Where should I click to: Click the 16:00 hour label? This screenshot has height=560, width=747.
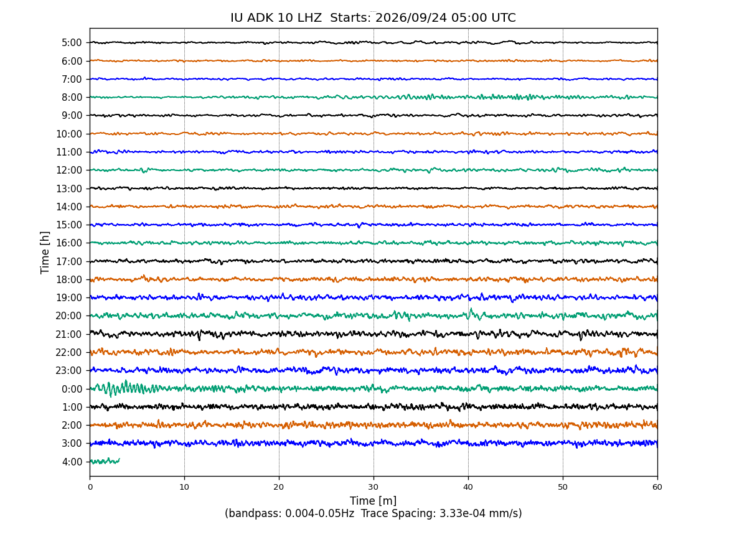69,243
